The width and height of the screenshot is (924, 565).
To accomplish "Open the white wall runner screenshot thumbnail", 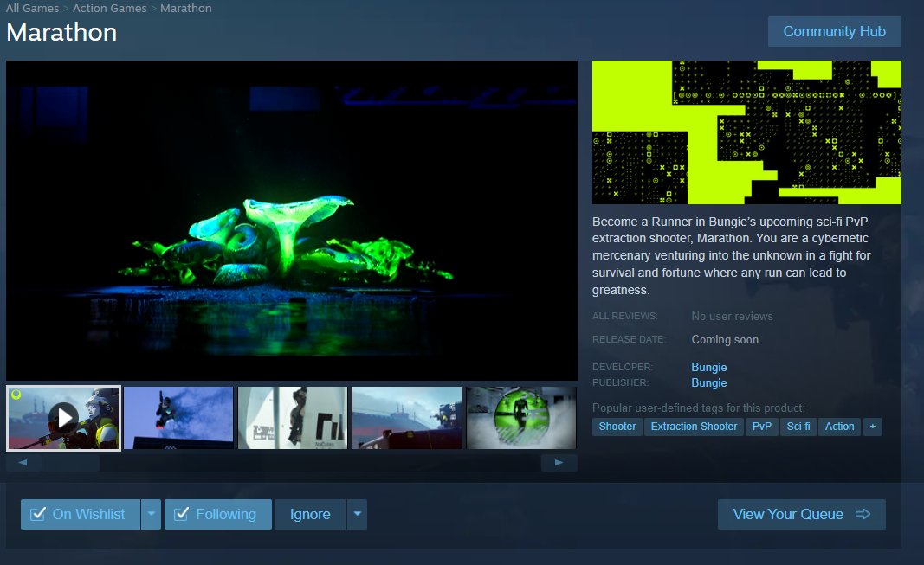I will click(293, 418).
